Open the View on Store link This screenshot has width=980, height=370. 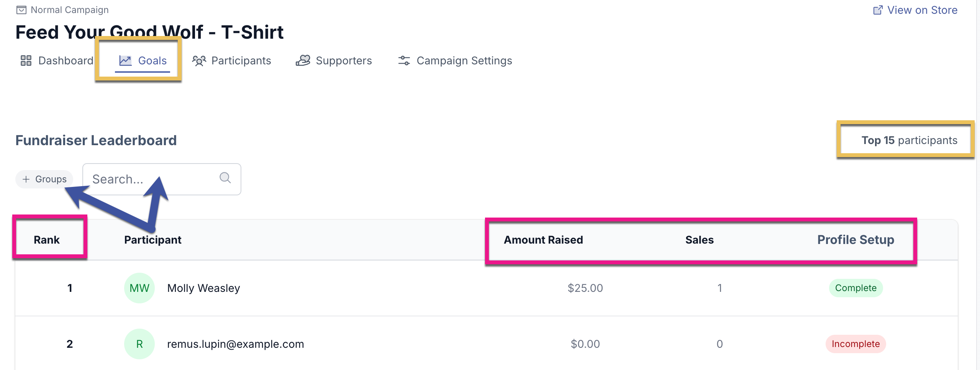(922, 10)
